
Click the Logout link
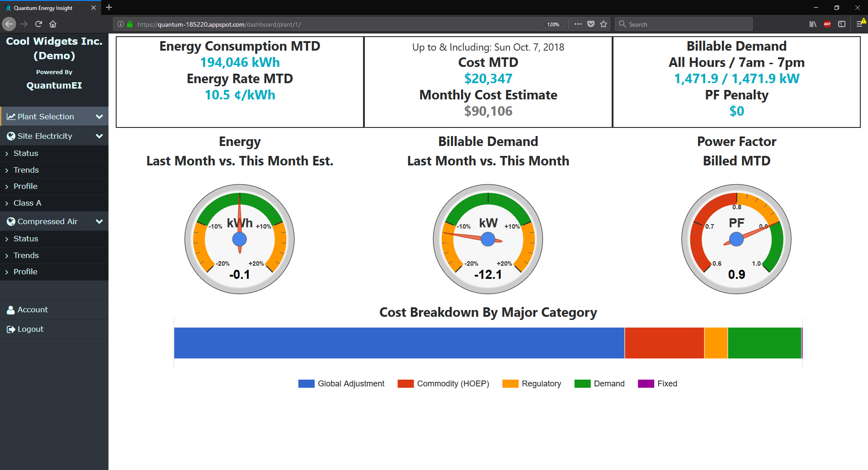point(30,329)
